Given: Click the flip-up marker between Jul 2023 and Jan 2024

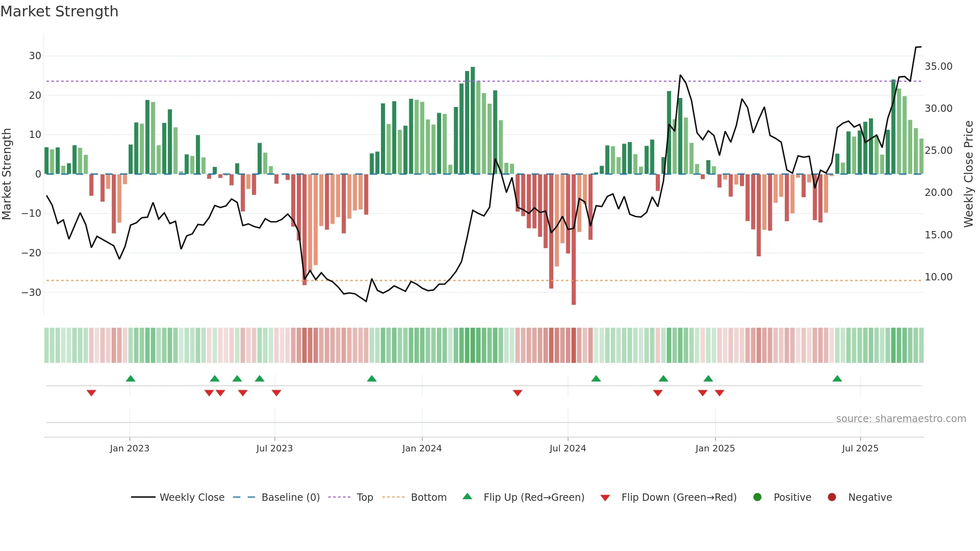Looking at the screenshot, I should pyautogui.click(x=372, y=378).
